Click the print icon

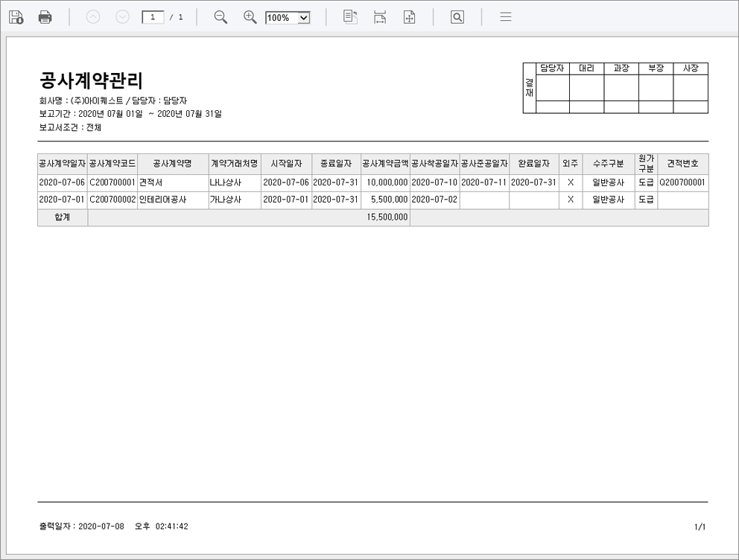click(45, 17)
